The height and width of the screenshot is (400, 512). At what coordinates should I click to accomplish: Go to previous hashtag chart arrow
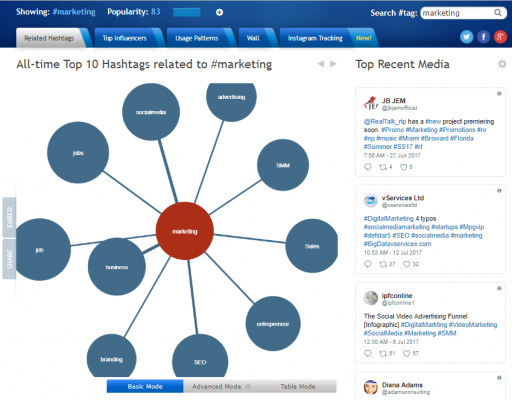click(321, 64)
